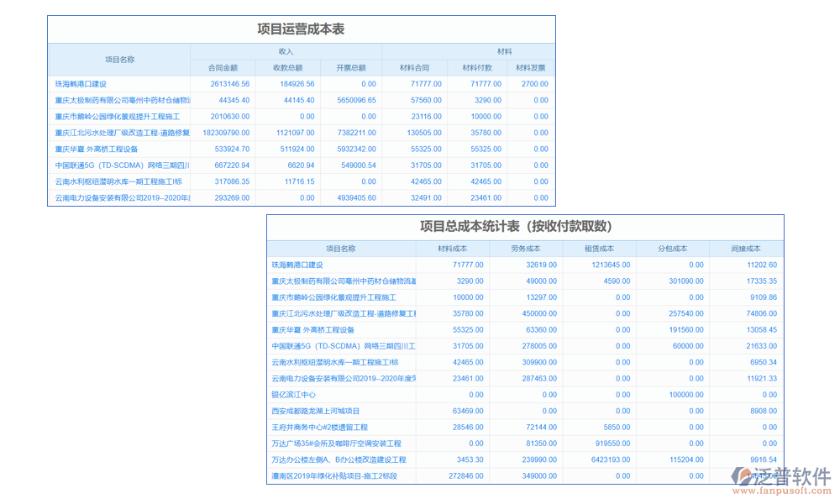
Task: Click the 收入 group header
Action: [x=286, y=51]
